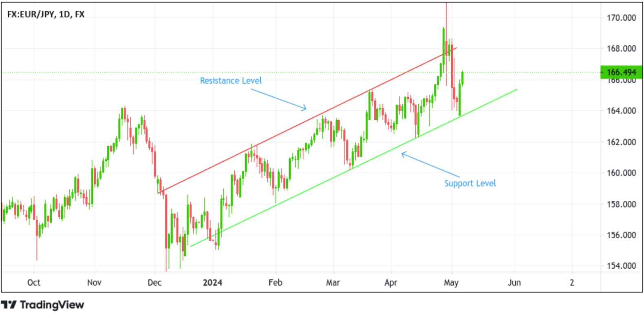The image size is (644, 314).
Task: Click the 168.000 price axis label
Action: [621, 48]
